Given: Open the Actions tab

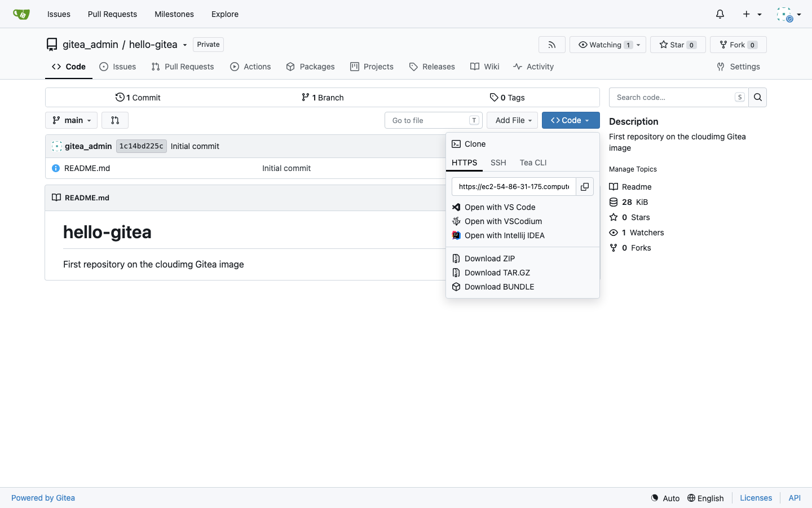Looking at the screenshot, I should 250,67.
